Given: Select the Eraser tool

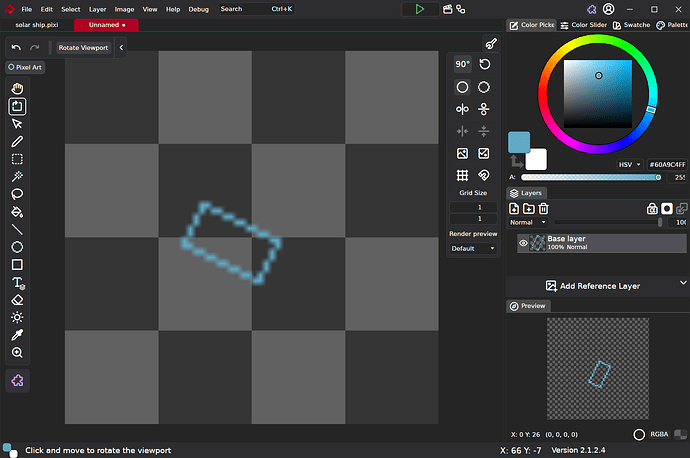Looking at the screenshot, I should coord(17,300).
